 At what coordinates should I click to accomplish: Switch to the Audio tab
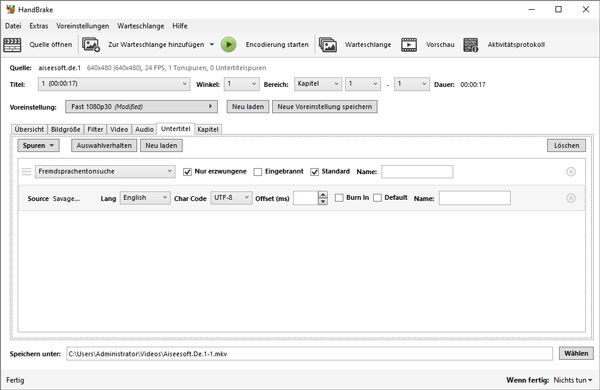(144, 129)
